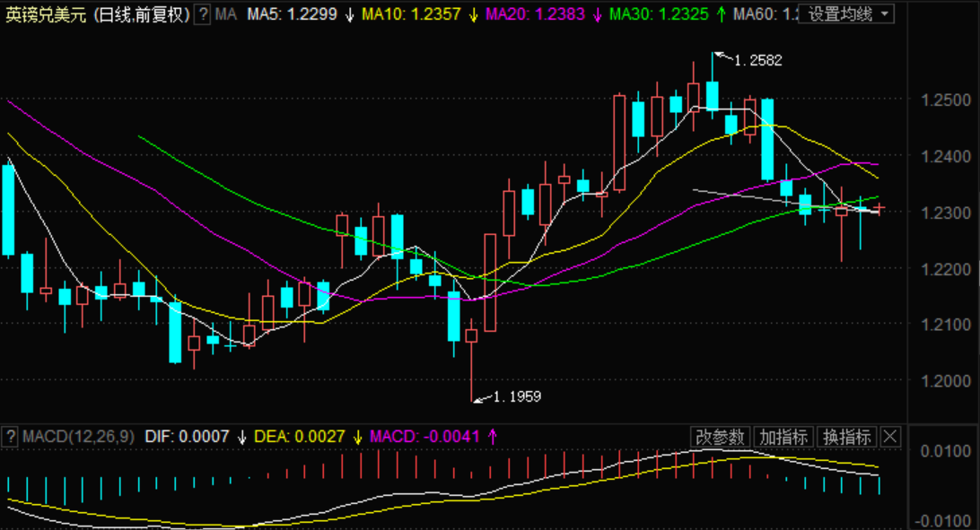Click the 换指标 button
This screenshot has width=980, height=530.
pyautogui.click(x=847, y=437)
